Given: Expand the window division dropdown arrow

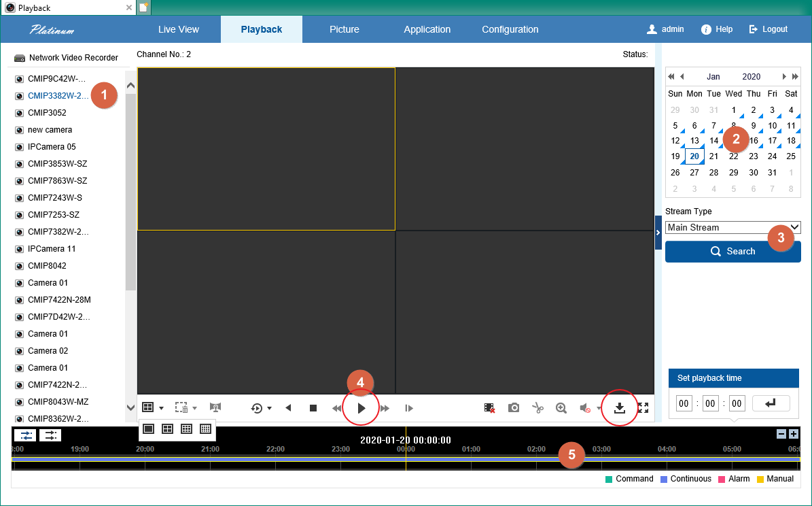Looking at the screenshot, I should 161,408.
